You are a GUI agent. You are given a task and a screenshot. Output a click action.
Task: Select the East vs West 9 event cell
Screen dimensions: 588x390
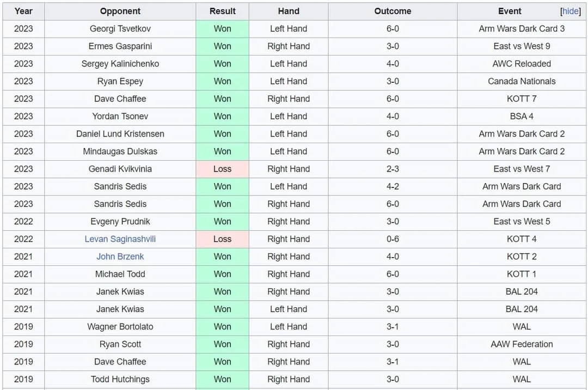pyautogui.click(x=521, y=46)
